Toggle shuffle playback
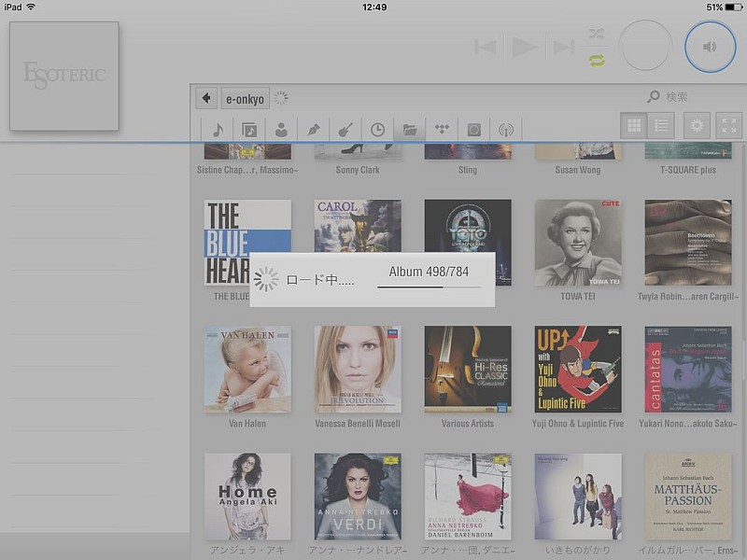This screenshot has width=747, height=560. 596,34
